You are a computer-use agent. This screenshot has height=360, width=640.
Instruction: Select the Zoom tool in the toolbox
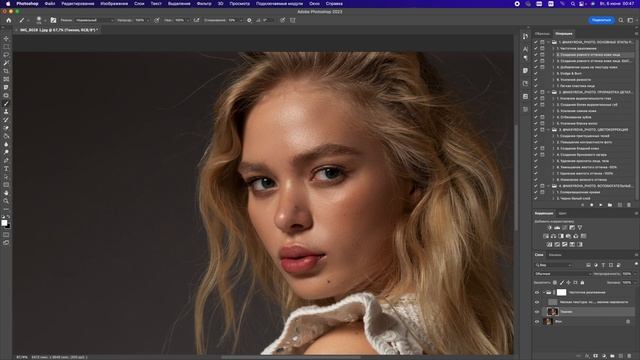point(6,201)
